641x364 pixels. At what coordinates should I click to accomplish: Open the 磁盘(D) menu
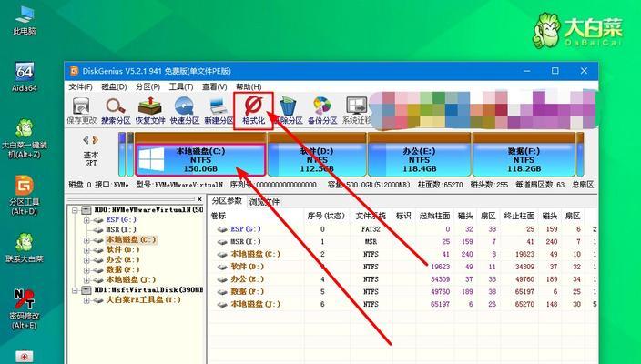tap(114, 86)
